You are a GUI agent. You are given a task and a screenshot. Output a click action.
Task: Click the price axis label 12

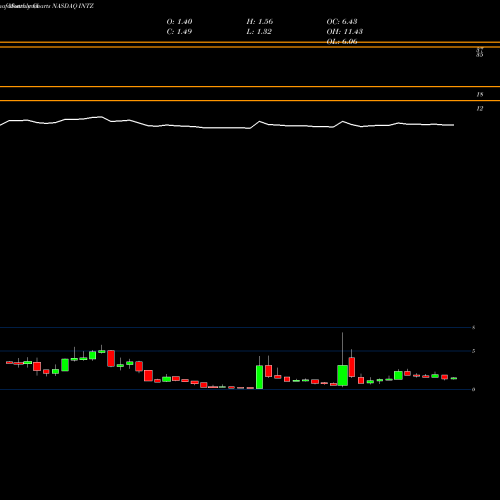pos(480,109)
